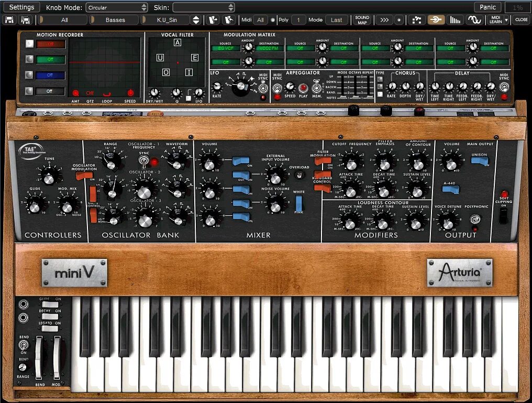The image size is (532, 403).
Task: Click the Vocal Filter vowel A marker
Action: pos(178,42)
